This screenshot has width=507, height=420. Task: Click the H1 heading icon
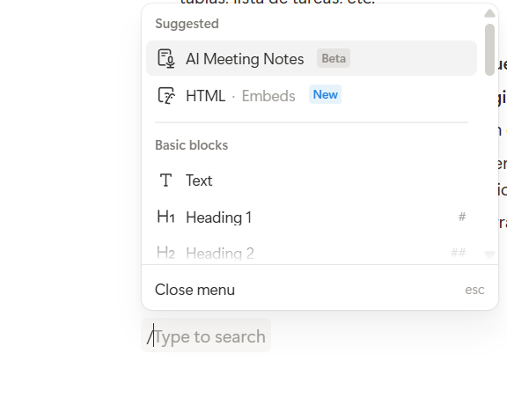pos(165,217)
